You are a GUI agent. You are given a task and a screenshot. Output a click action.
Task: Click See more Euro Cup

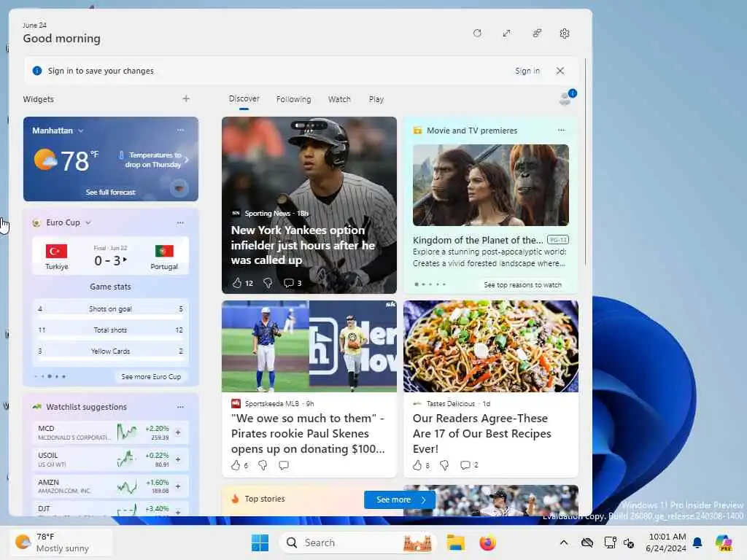[x=151, y=377]
